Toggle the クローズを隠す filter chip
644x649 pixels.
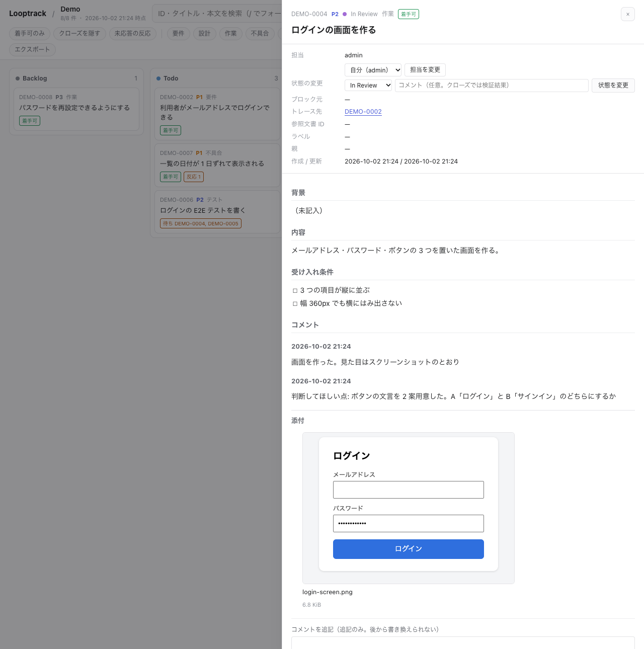pyautogui.click(x=79, y=34)
